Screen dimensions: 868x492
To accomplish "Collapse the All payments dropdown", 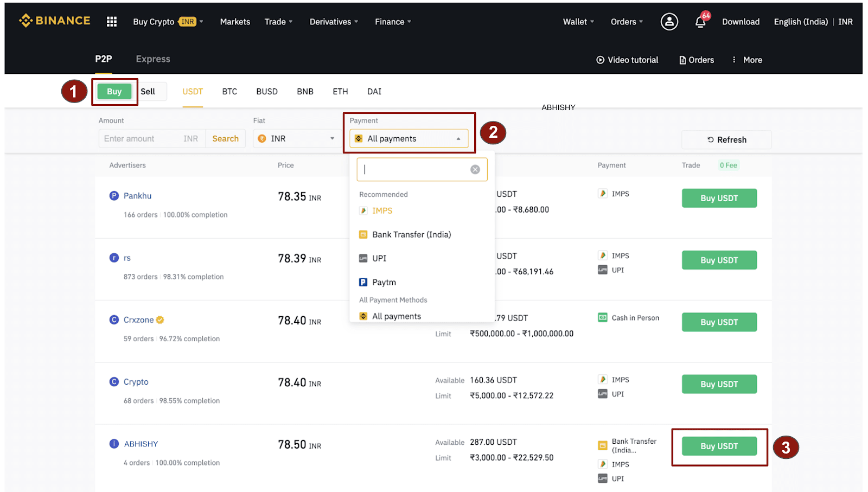I will 409,139.
